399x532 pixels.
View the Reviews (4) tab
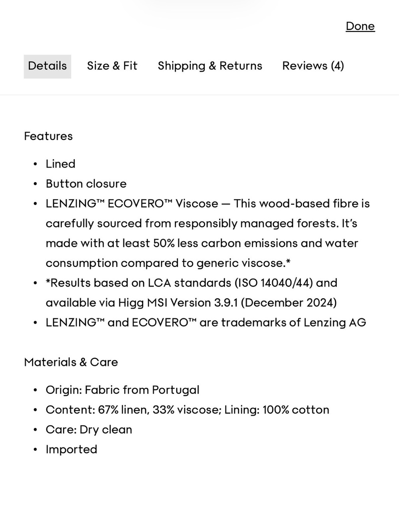313,66
